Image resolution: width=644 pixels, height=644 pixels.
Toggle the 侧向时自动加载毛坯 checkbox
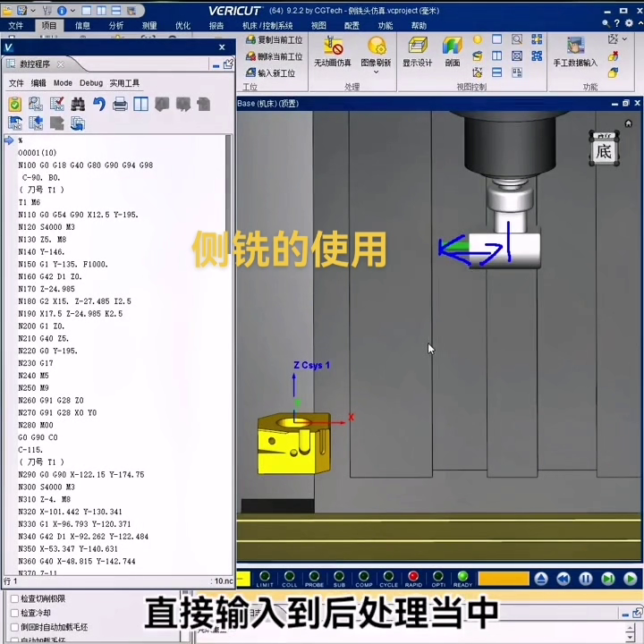[x=13, y=627]
